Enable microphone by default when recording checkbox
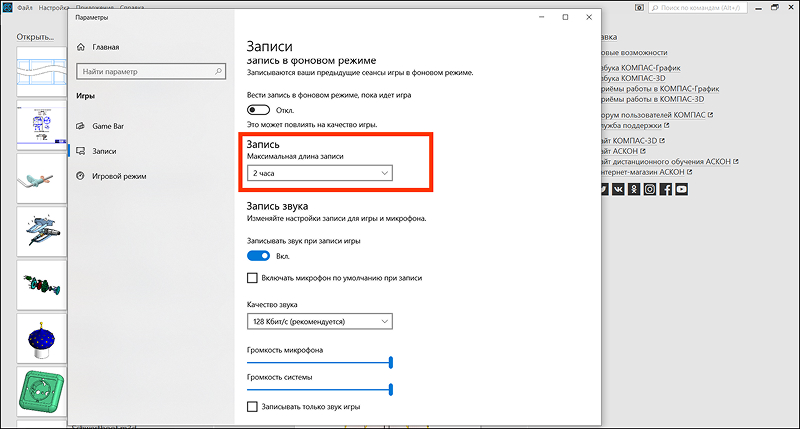Viewport: 800px width, 429px height. 252,278
